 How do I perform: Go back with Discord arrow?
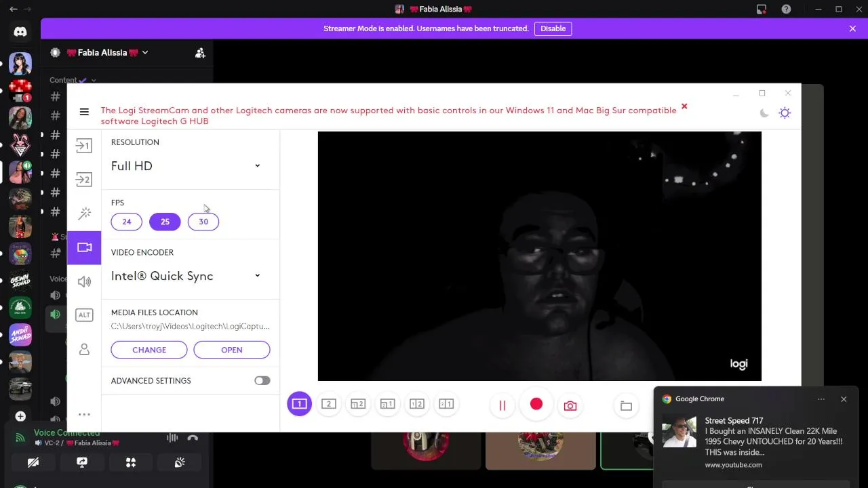[x=14, y=9]
